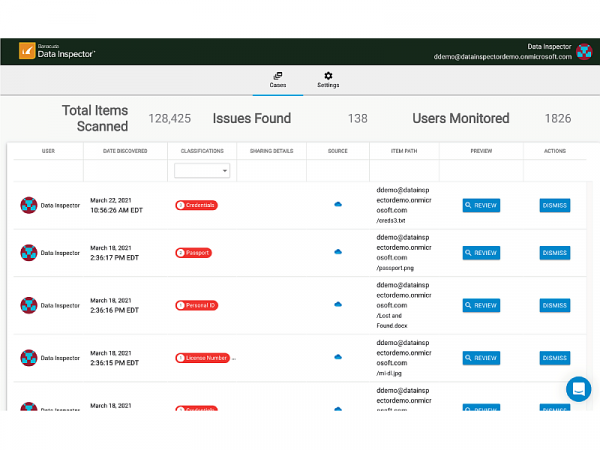The image size is (600, 450).
Task: Click the /creds3.txt item path
Action: tap(391, 220)
